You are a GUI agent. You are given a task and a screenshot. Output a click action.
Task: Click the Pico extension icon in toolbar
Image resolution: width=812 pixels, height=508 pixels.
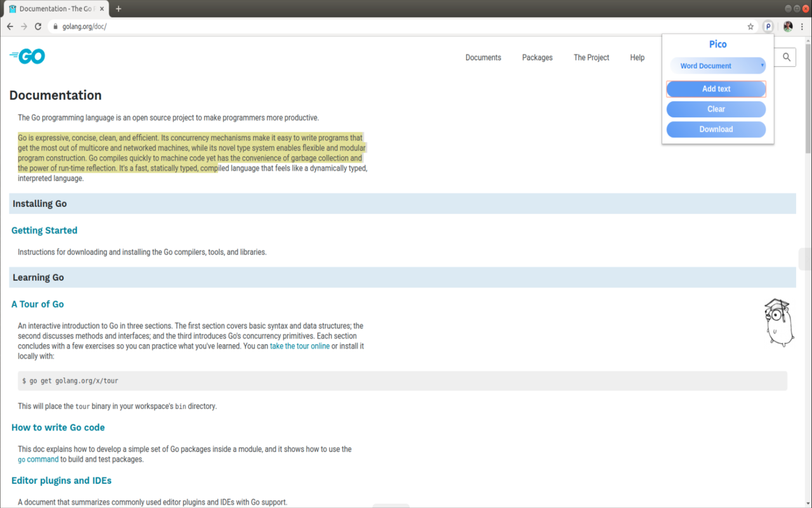[x=768, y=27]
